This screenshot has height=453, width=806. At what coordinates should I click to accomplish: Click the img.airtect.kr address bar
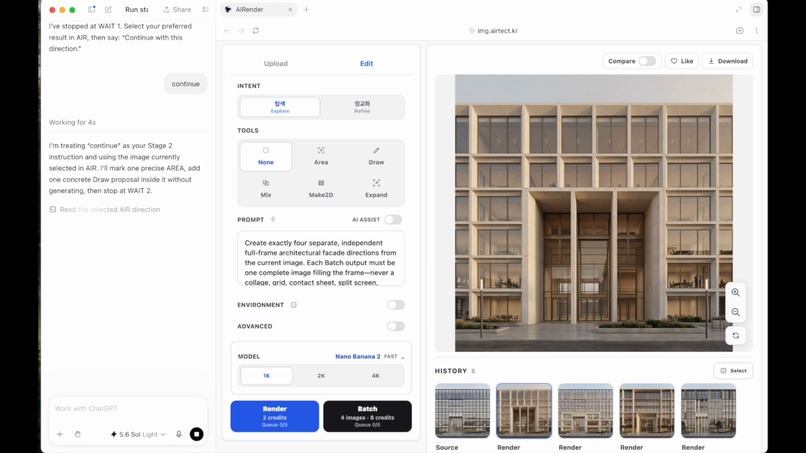tap(493, 31)
